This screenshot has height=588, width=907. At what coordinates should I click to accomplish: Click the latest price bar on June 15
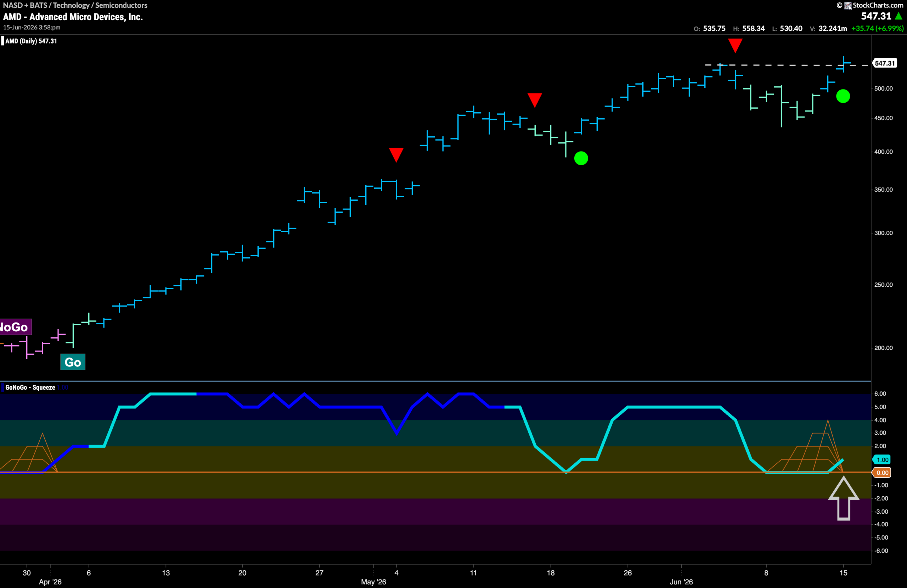click(844, 64)
